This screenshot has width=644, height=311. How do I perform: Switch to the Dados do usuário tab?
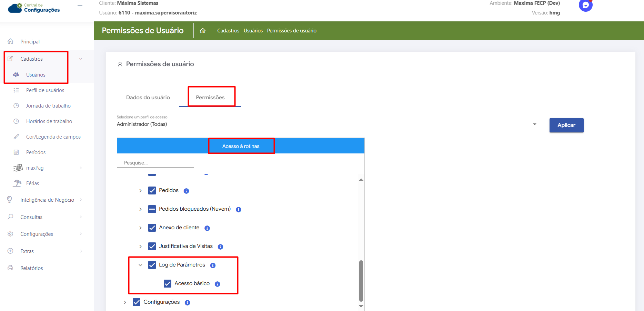[148, 98]
